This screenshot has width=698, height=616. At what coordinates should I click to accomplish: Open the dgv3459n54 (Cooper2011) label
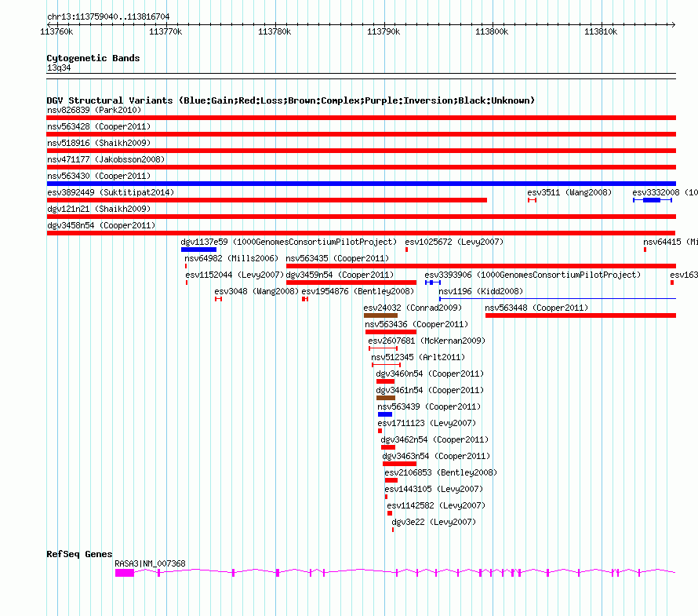340,275
